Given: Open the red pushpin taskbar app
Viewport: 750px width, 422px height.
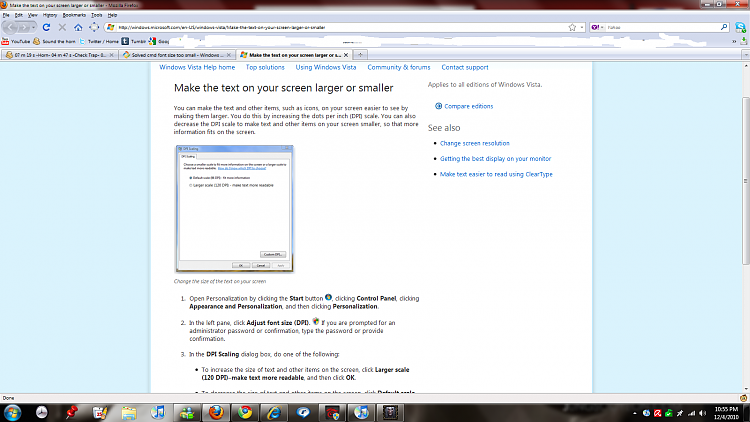Looking at the screenshot, I should [x=71, y=412].
